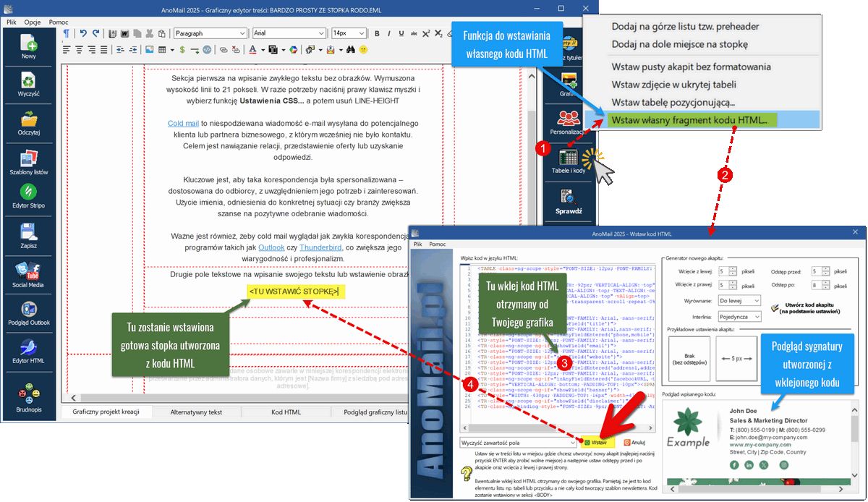868x502 pixels.
Task: Click the Insert image toolbar icon
Action: 149,49
